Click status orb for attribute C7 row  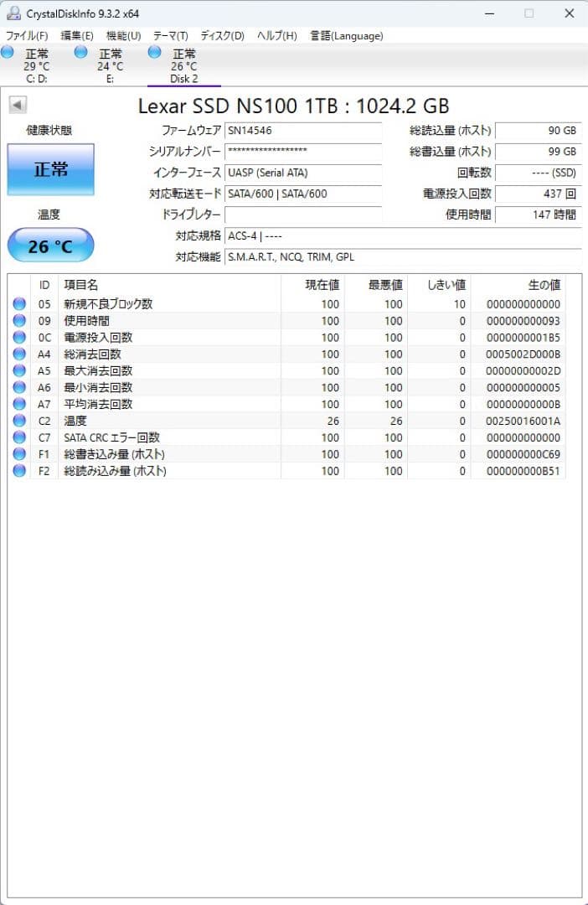coord(19,437)
